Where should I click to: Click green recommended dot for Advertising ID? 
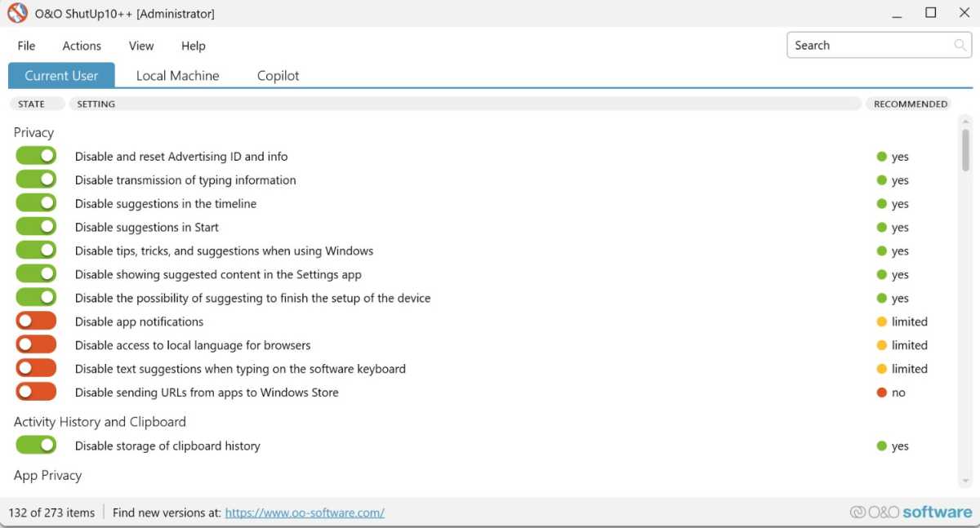881,157
